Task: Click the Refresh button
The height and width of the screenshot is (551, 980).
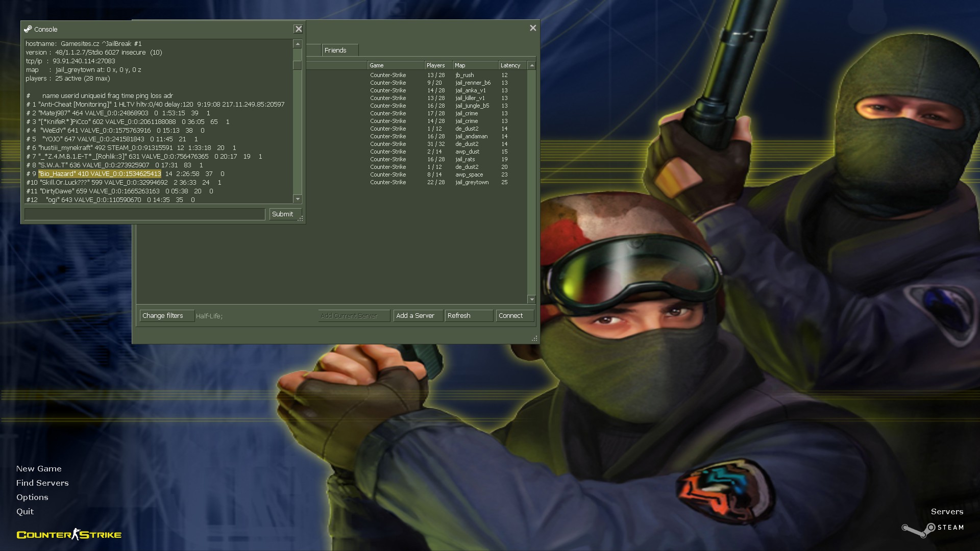Action: tap(469, 316)
